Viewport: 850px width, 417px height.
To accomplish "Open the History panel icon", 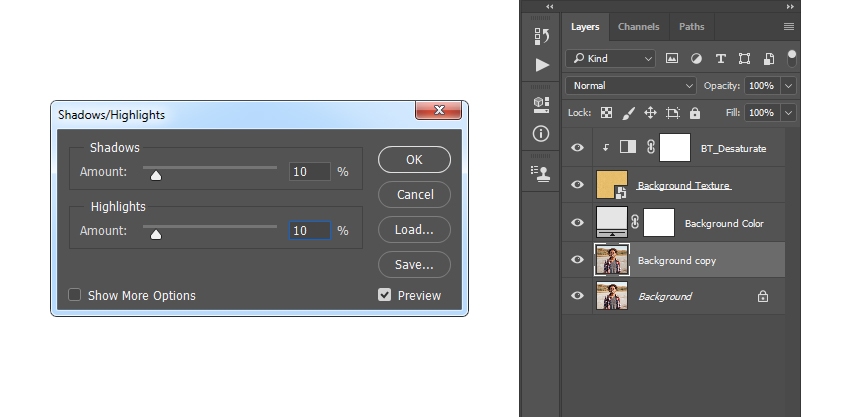I will [x=541, y=36].
